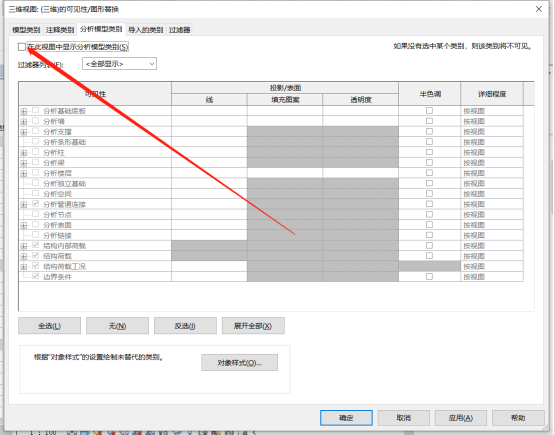
Task: Click the 无(N) button
Action: [x=117, y=326]
